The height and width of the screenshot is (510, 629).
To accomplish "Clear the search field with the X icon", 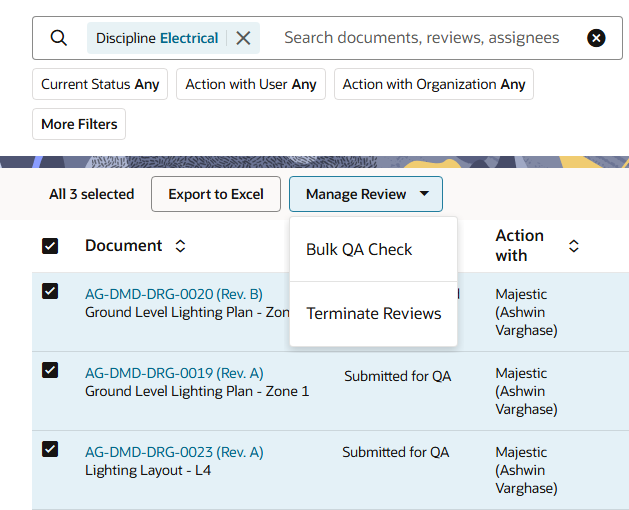I will point(596,38).
